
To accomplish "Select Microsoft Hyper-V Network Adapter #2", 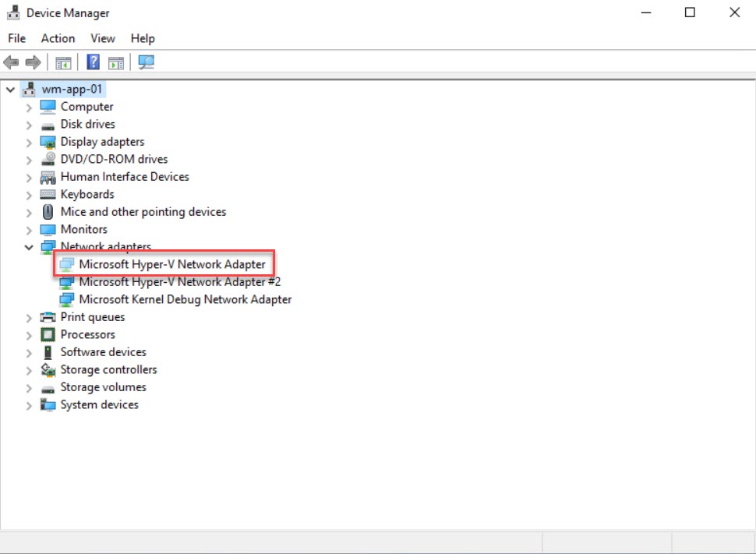I will coord(179,282).
